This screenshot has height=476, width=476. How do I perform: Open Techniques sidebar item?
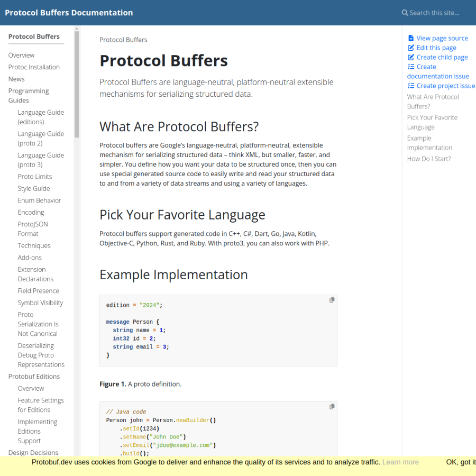click(34, 245)
